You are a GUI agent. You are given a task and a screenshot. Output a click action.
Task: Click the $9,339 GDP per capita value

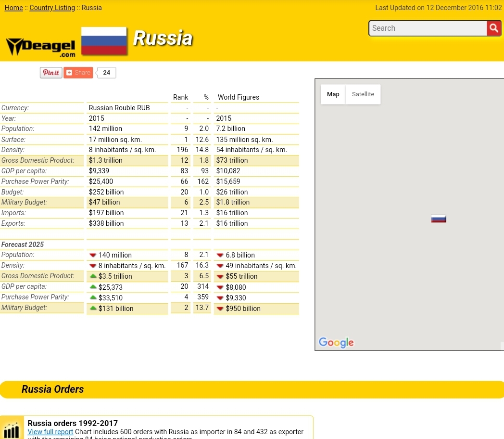(99, 171)
